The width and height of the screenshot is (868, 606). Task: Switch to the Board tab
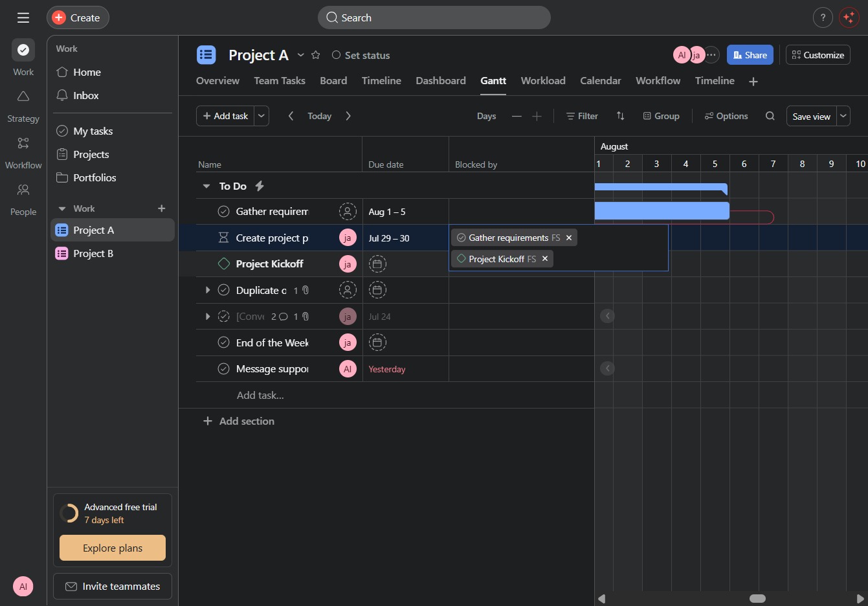[x=333, y=81]
